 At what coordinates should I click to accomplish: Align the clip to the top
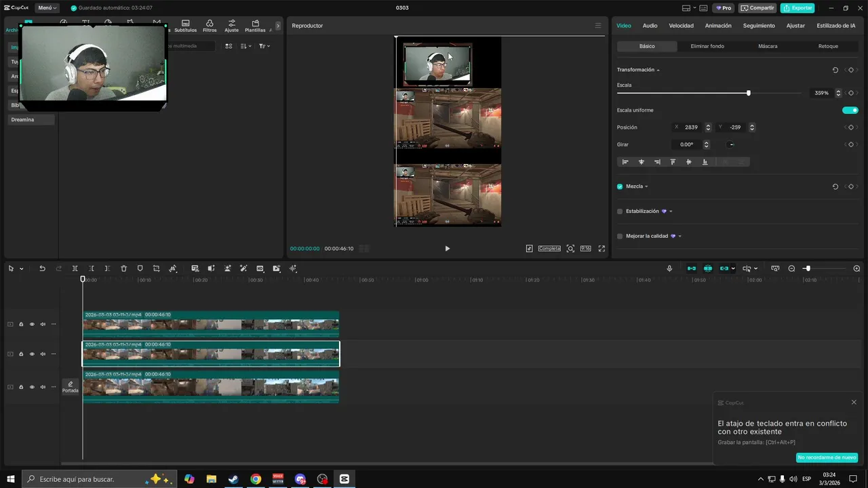(673, 162)
